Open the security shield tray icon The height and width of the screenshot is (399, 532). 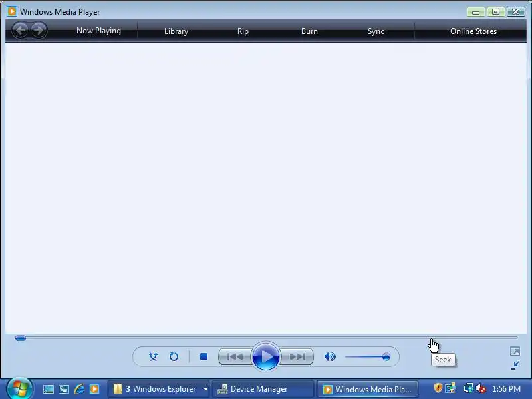(x=438, y=388)
